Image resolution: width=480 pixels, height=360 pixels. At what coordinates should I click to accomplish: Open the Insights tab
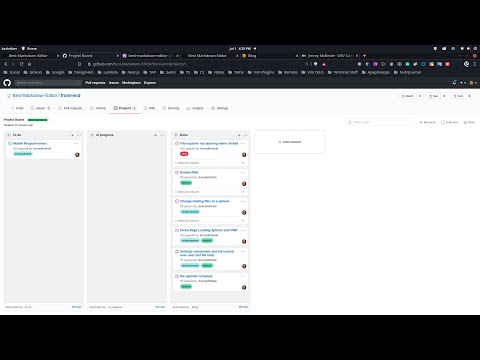point(195,108)
